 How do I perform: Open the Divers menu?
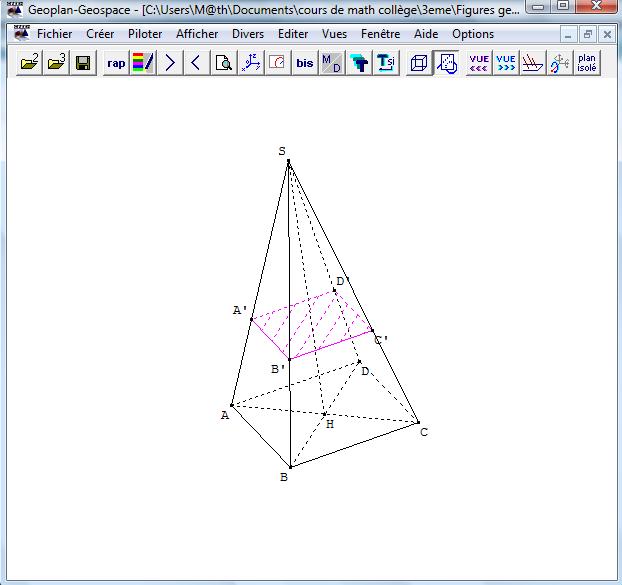(x=248, y=34)
